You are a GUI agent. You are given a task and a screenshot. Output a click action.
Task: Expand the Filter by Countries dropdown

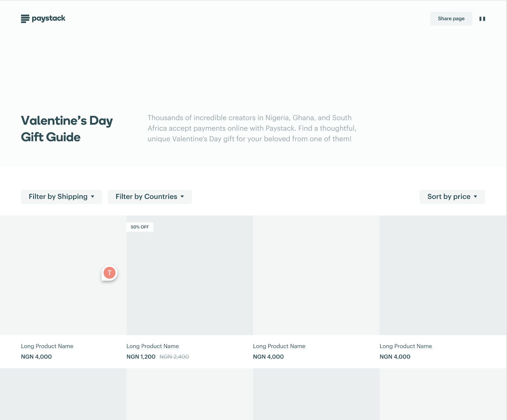150,197
